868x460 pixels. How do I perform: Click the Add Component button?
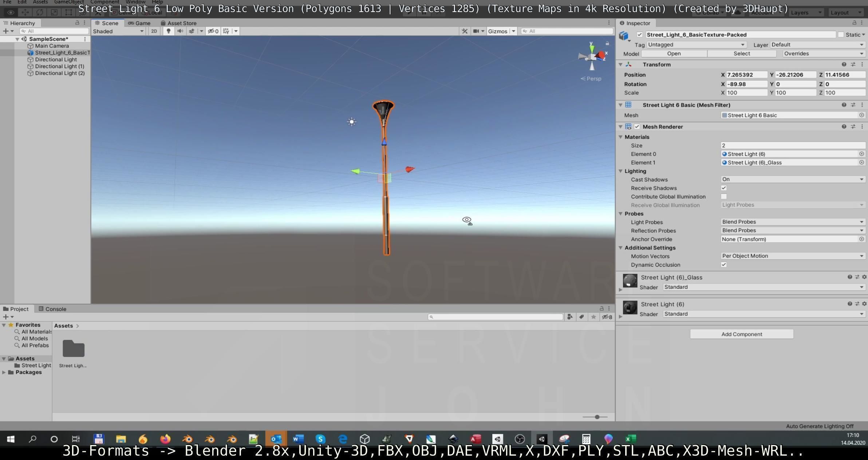(741, 334)
